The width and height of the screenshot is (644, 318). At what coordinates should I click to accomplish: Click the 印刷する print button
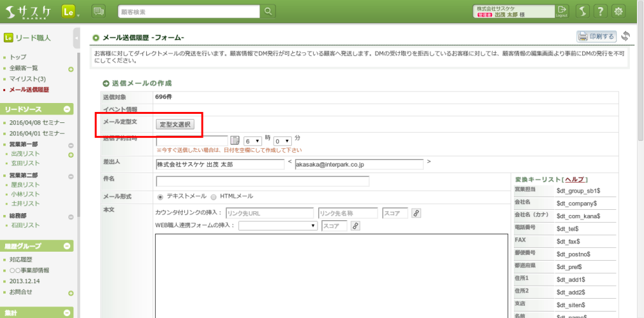[596, 36]
